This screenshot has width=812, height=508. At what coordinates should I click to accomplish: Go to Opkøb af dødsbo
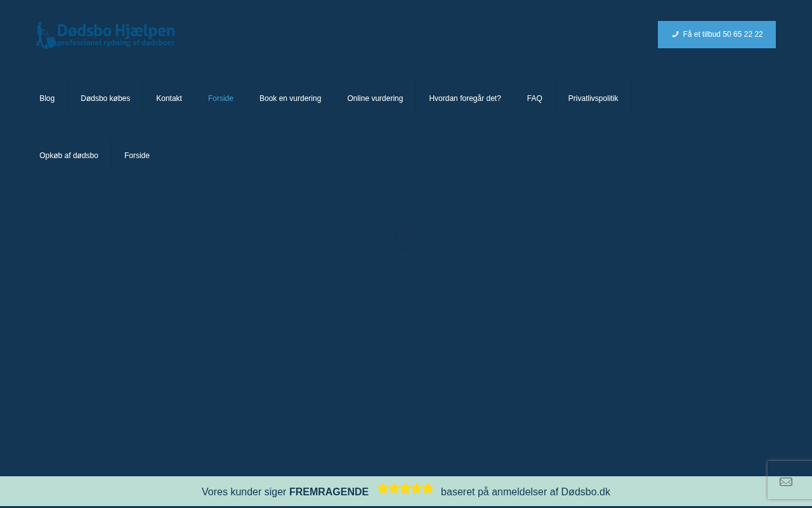click(69, 156)
